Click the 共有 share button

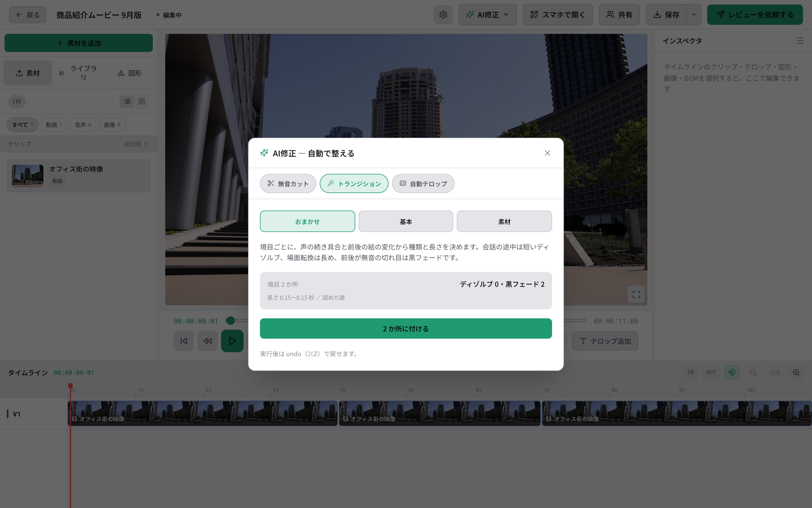(619, 15)
